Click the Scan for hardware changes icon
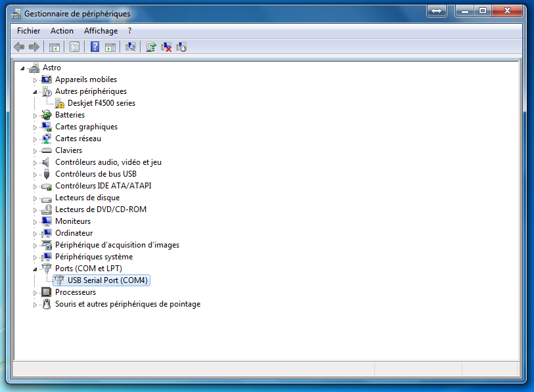 pos(129,47)
